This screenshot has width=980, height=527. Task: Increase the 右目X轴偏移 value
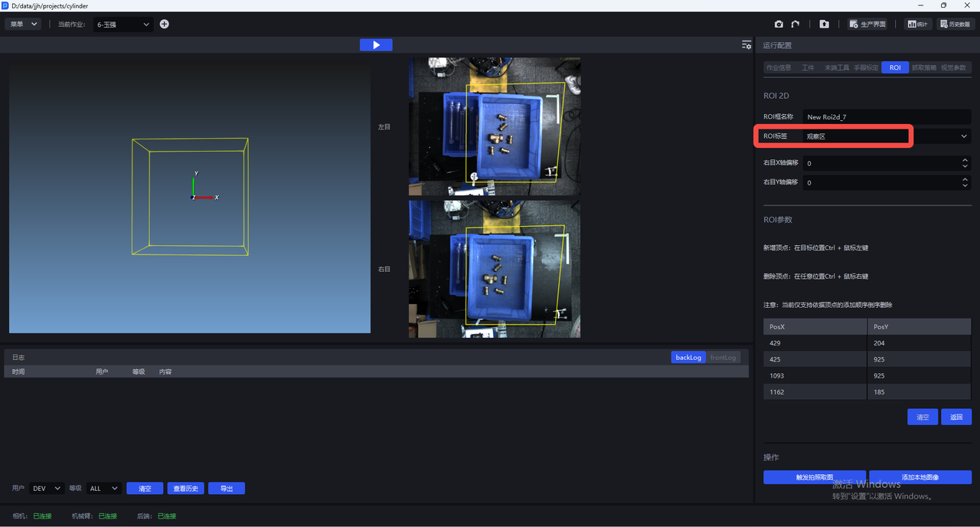click(x=965, y=160)
